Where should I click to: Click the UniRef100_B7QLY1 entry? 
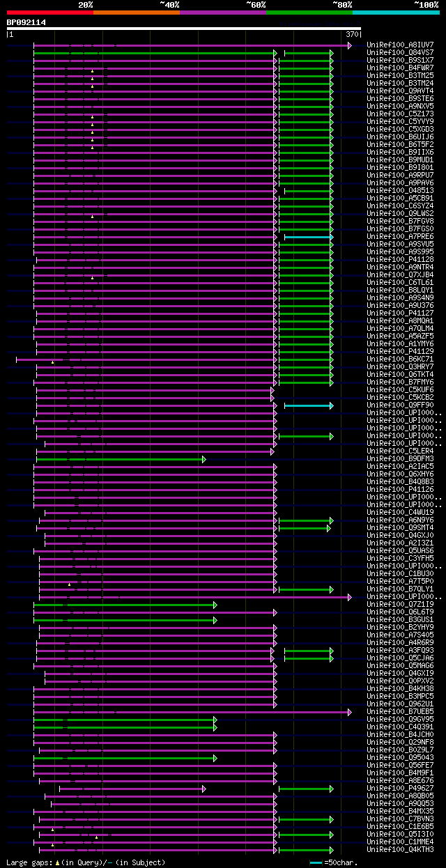[x=400, y=589]
